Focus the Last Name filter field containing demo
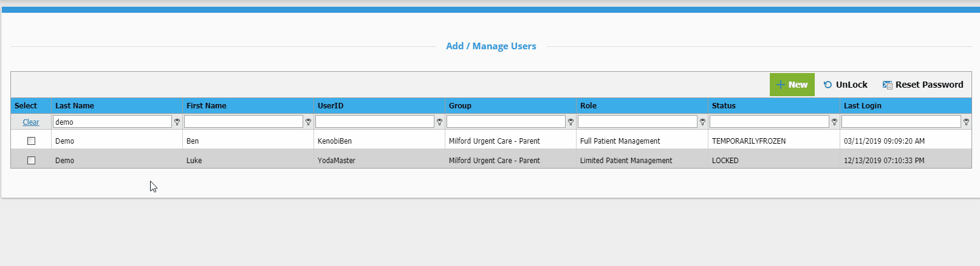Viewport: 980px width, 266px height. 112,122
